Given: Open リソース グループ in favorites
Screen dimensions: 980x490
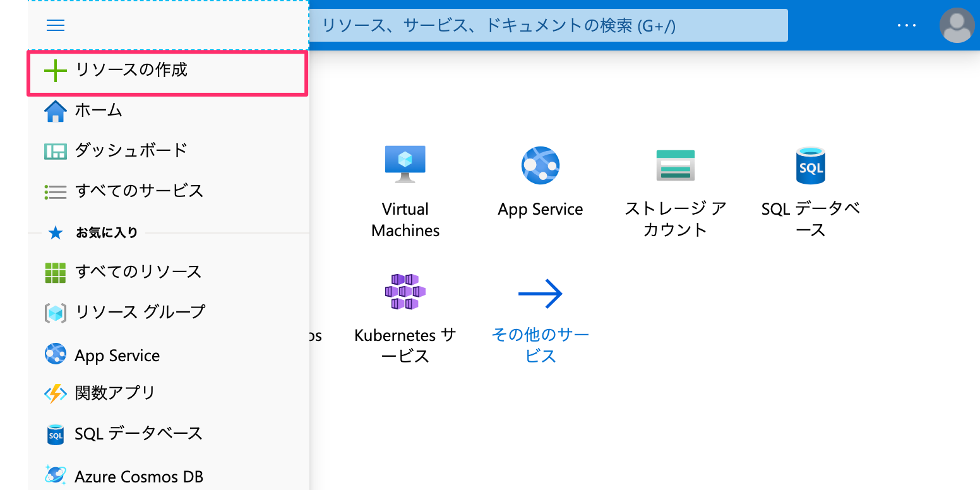Looking at the screenshot, I should point(140,312).
